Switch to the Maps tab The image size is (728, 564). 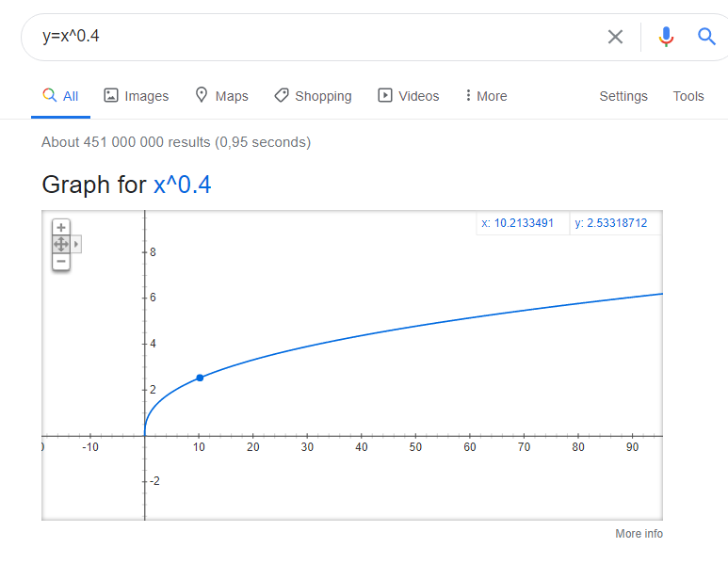pyautogui.click(x=221, y=96)
